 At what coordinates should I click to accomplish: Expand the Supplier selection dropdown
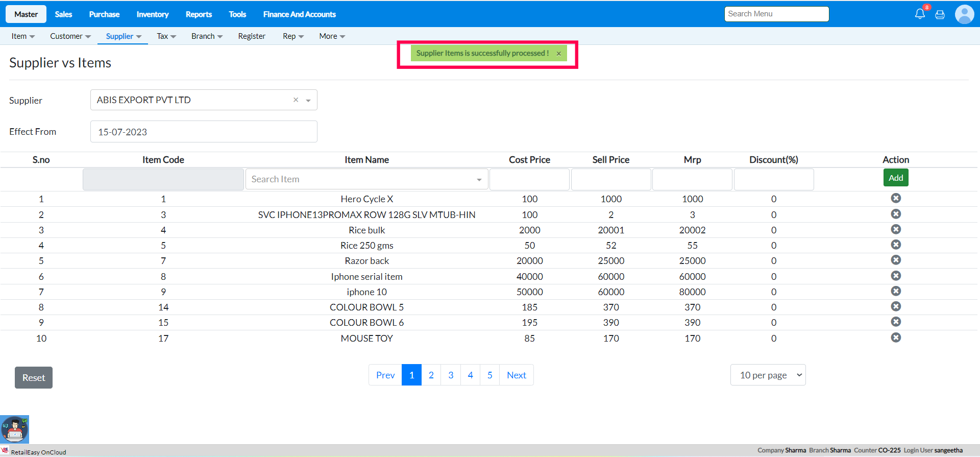click(x=308, y=101)
